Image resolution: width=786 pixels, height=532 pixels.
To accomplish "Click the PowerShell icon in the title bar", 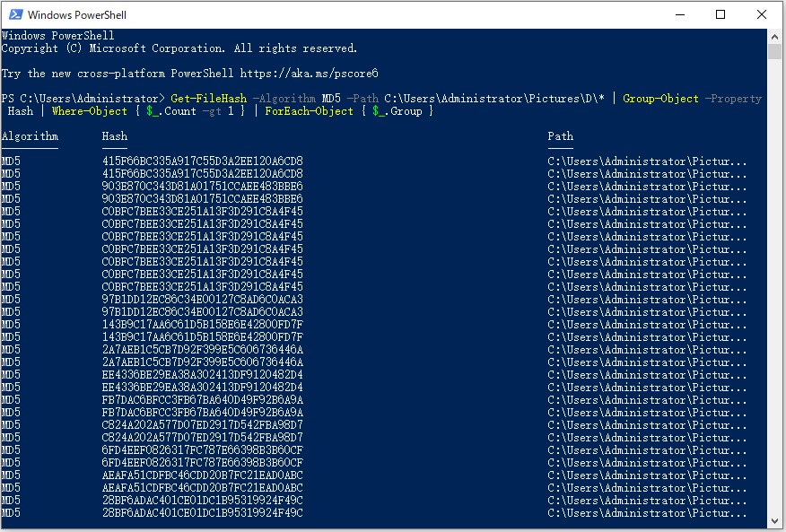I will pyautogui.click(x=15, y=14).
